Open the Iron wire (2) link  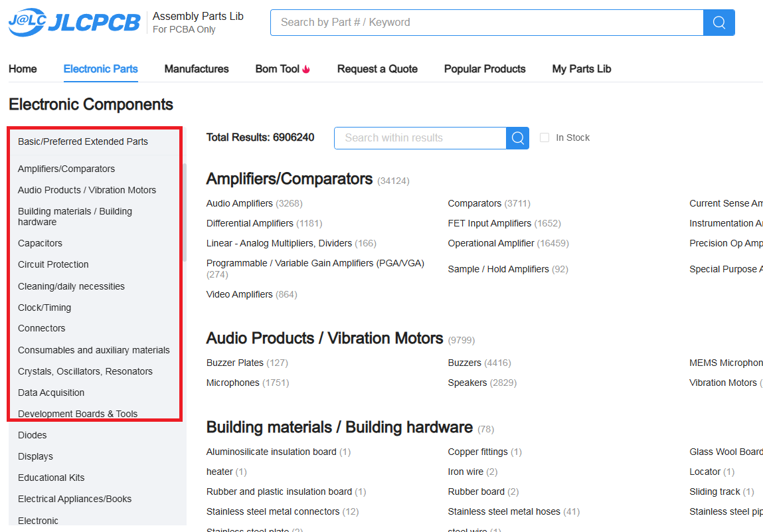pos(473,472)
